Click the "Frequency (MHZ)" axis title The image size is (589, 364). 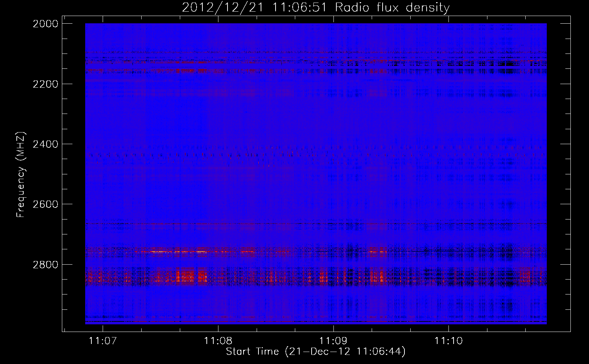[21, 174]
